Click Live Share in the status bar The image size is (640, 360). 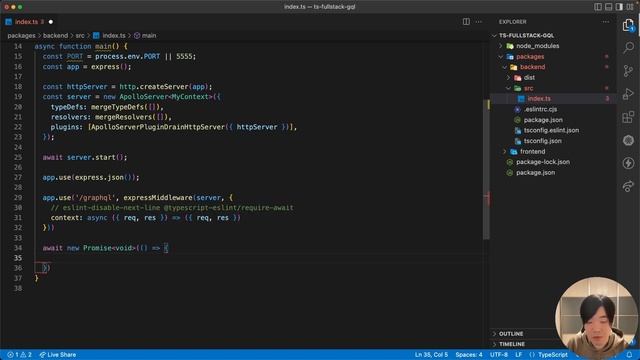(58, 355)
